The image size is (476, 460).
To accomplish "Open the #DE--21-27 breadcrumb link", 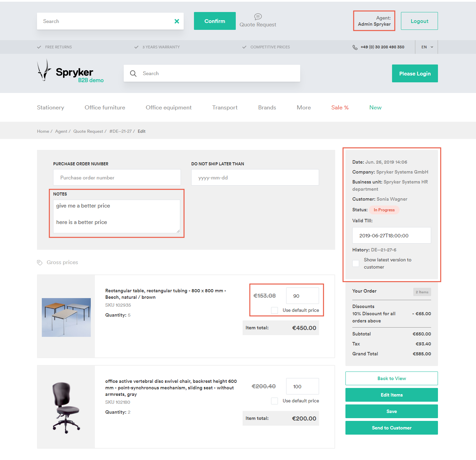I will (121, 131).
